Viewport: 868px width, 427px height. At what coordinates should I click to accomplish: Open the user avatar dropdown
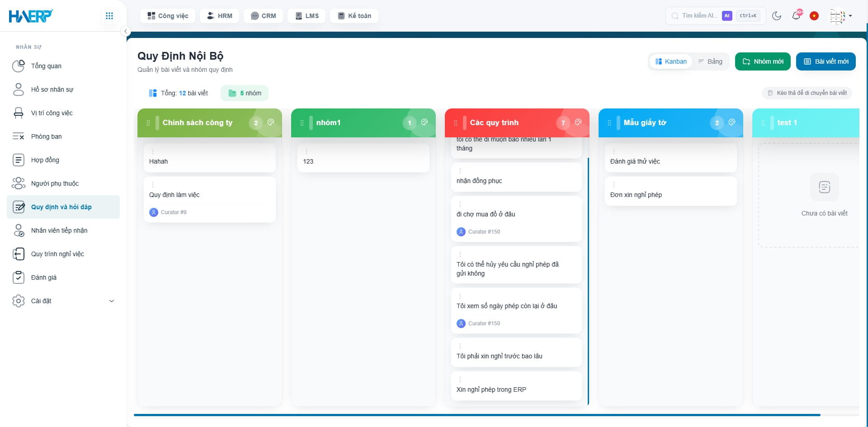point(841,16)
